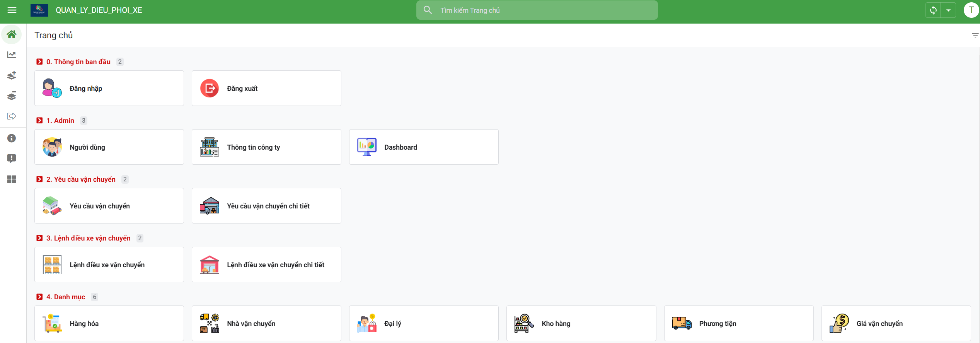Collapse the 1. Admin section
The image size is (980, 343).
coord(39,121)
